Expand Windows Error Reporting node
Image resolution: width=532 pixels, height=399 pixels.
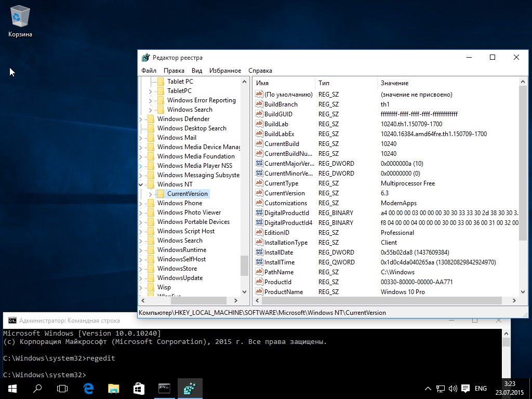pyautogui.click(x=150, y=100)
